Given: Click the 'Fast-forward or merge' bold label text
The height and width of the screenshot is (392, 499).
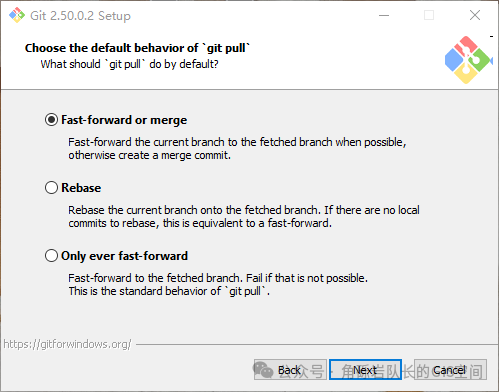Looking at the screenshot, I should click(124, 120).
